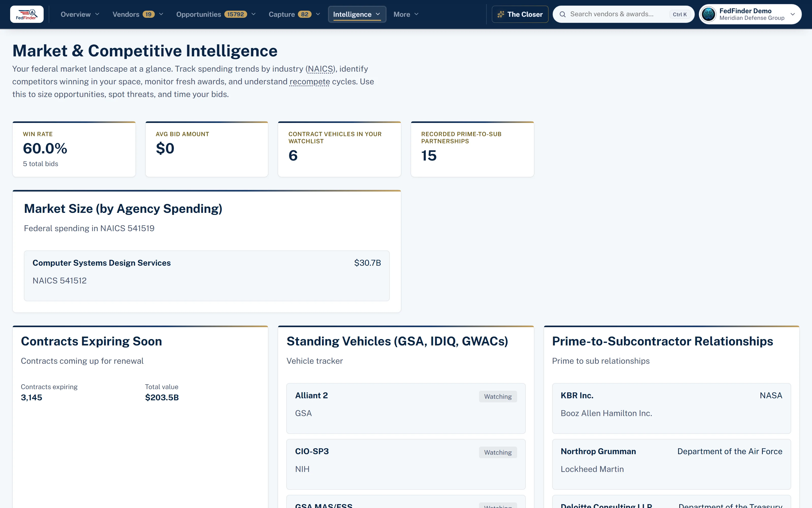
Task: Click the underlined recompete term
Action: [310, 82]
